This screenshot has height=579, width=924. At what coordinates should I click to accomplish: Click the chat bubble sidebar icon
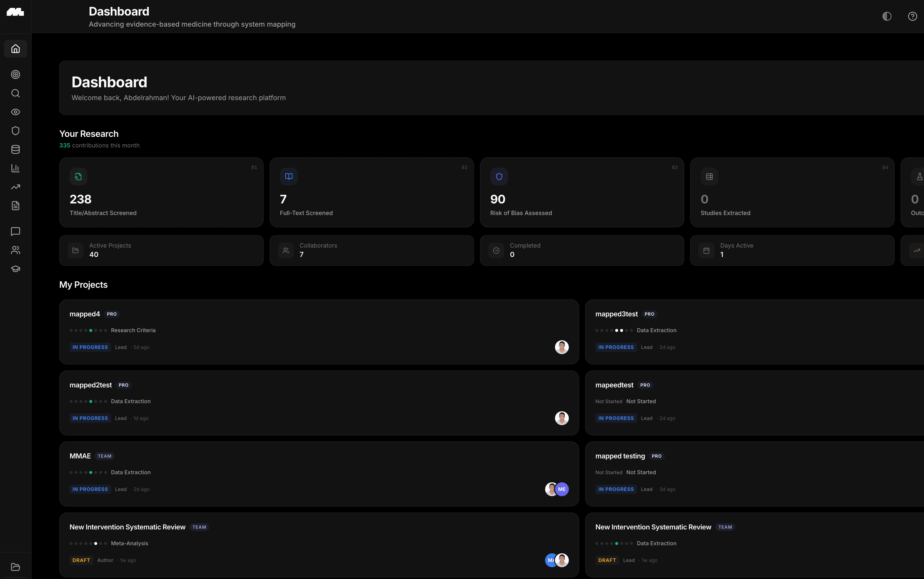(15, 231)
